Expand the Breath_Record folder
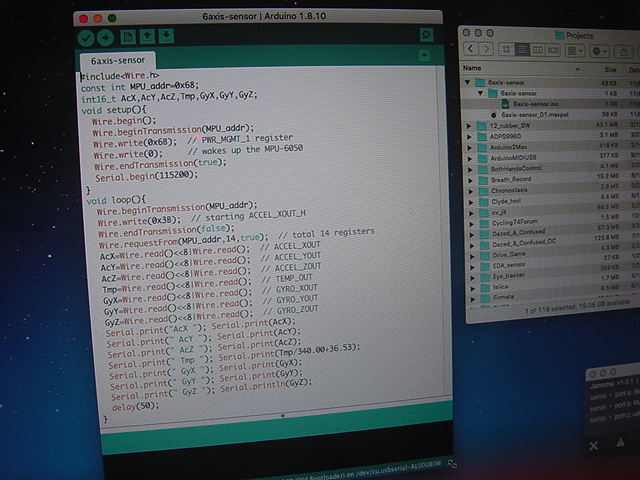This screenshot has width=640, height=480. coord(470,180)
